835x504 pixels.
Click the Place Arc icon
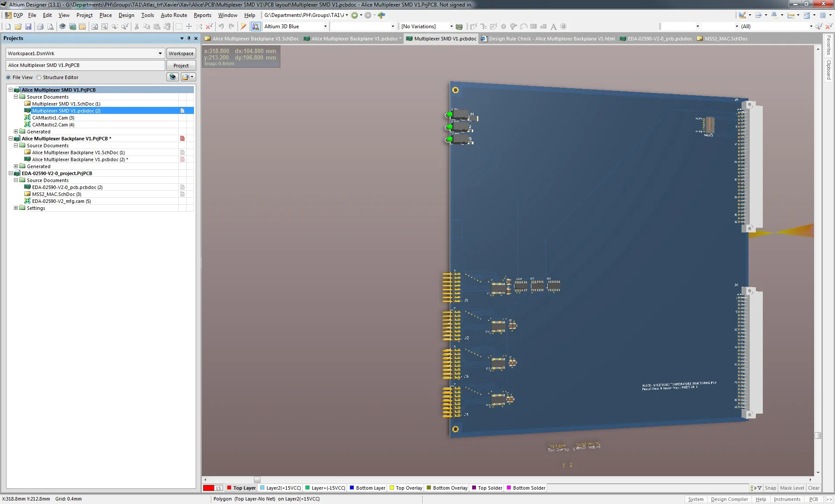click(524, 27)
